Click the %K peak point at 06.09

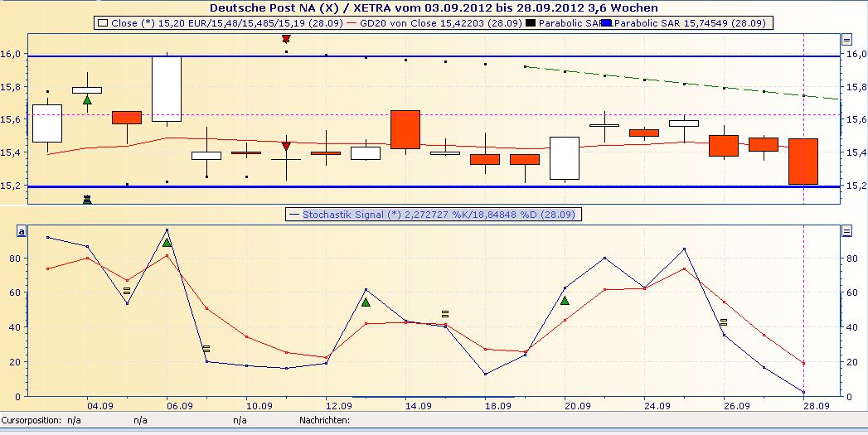click(167, 230)
